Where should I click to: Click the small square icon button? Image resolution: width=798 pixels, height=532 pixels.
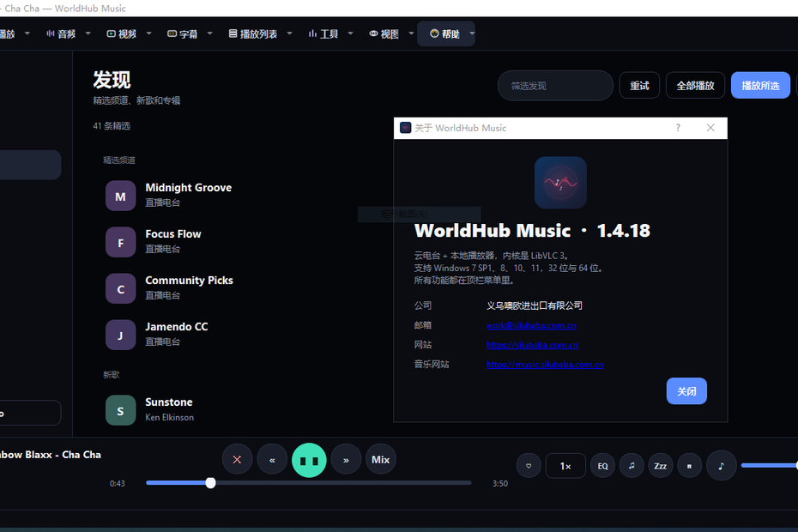pos(689,466)
